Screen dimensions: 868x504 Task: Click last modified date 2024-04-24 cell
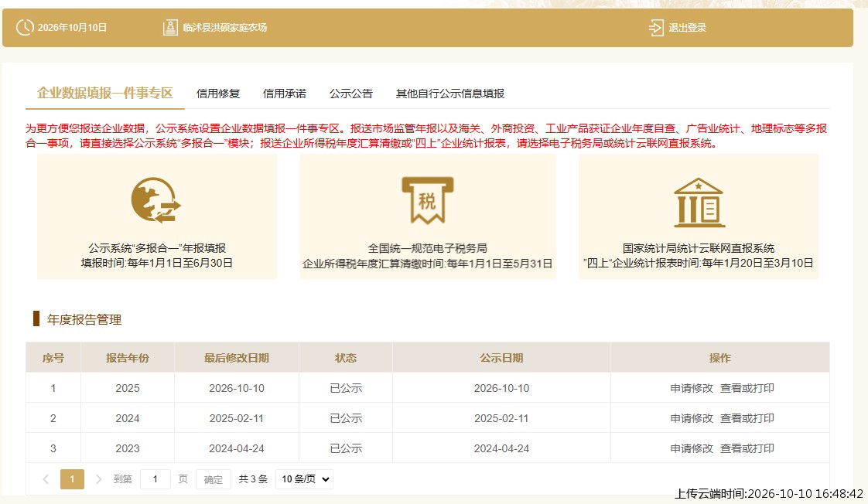(237, 448)
